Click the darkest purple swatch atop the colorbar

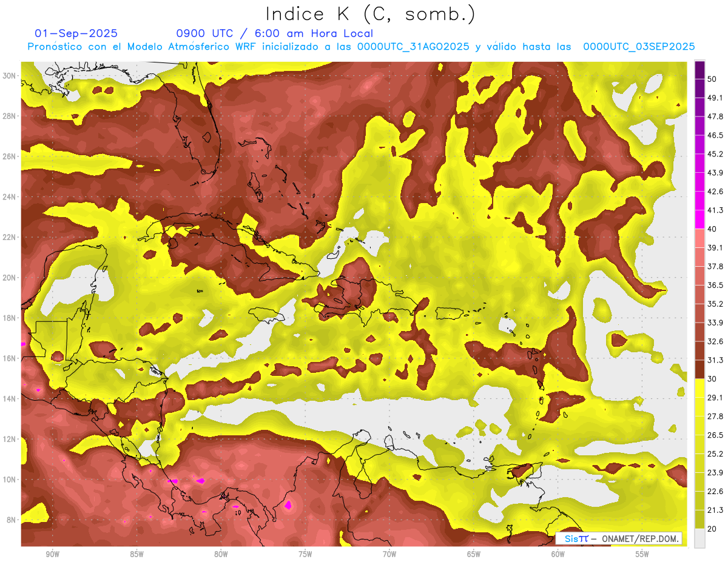[x=699, y=70]
